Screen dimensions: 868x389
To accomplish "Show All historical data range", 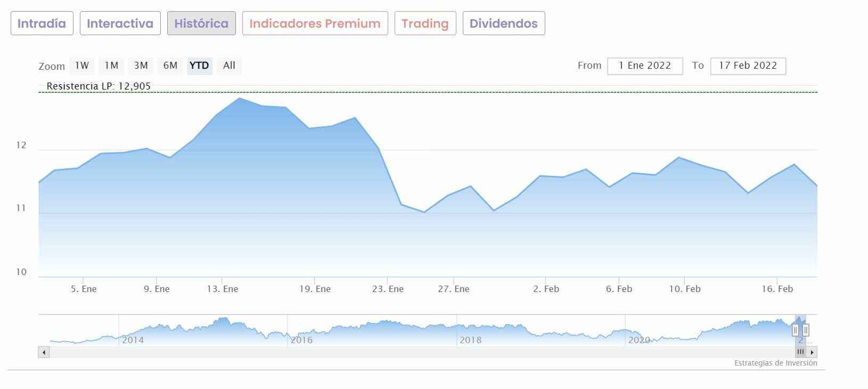I will click(x=229, y=66).
